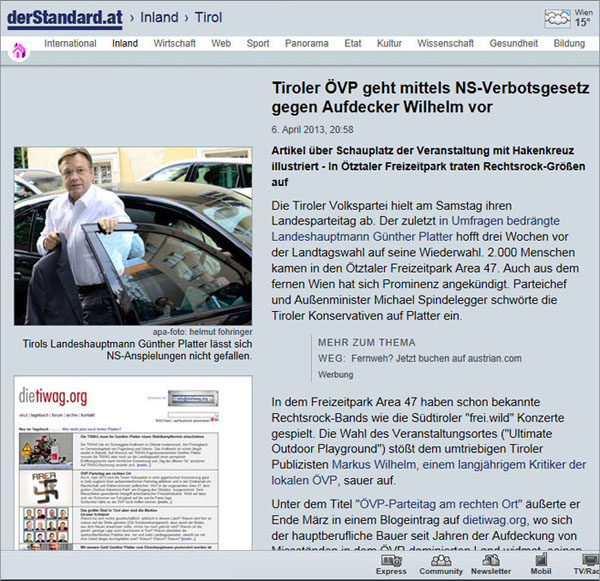Open link about Landeshauptmann Günther Platter

[x=362, y=237]
